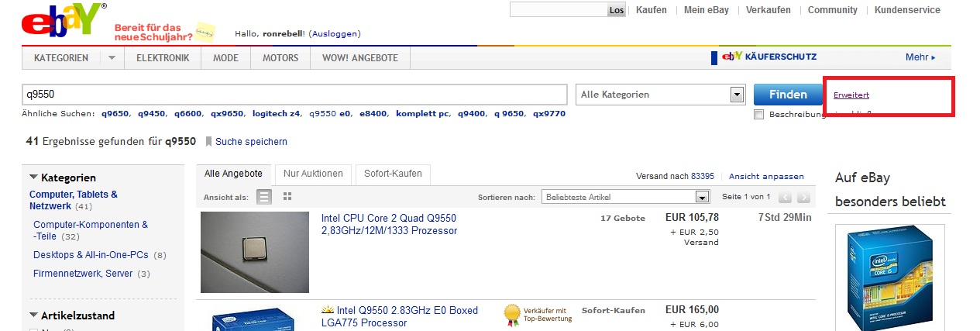Click the ronrebell username

pyautogui.click(x=284, y=34)
